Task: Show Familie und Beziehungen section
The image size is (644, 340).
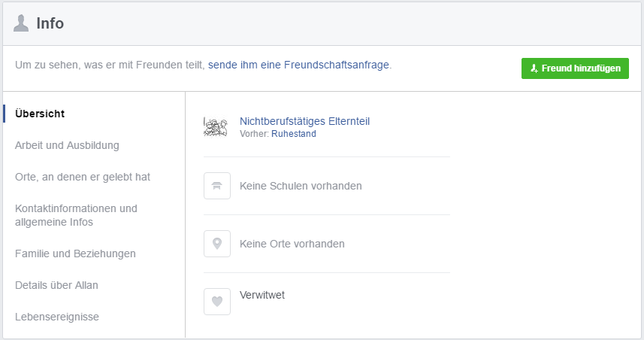Action: coord(75,253)
